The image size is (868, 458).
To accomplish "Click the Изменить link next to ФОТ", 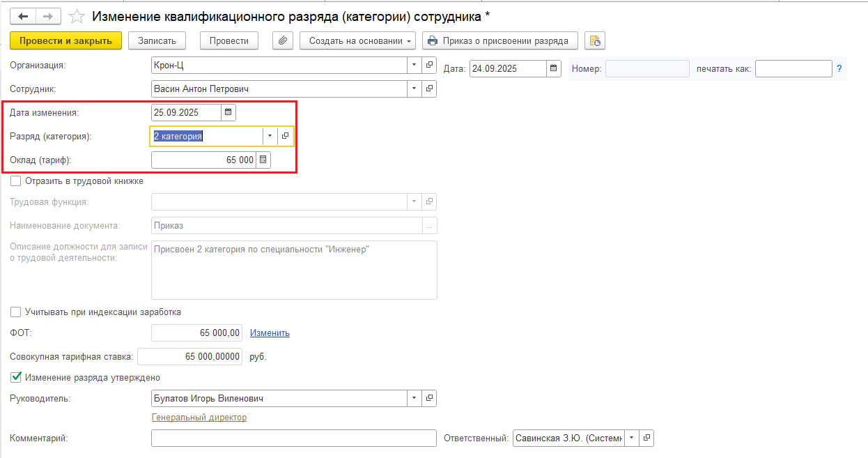I will [270, 333].
